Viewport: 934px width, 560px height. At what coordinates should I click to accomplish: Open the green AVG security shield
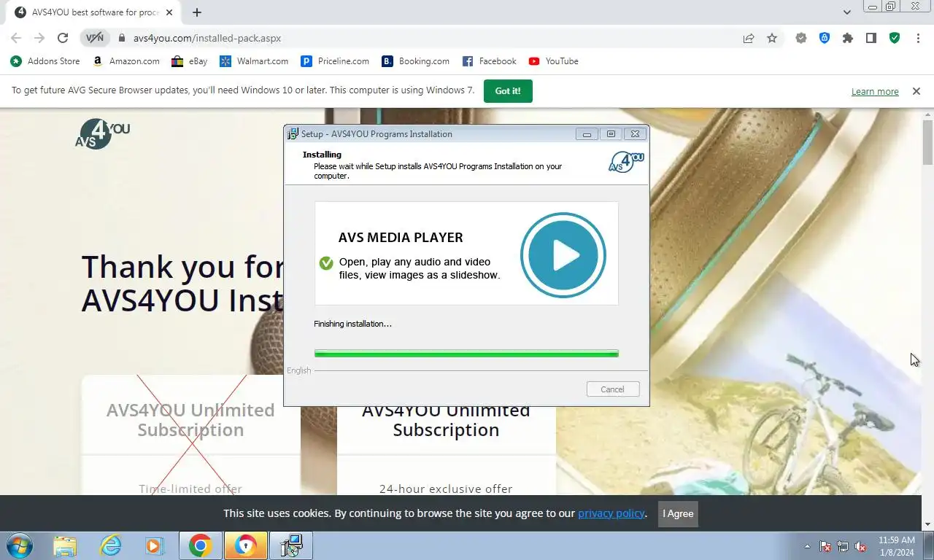895,38
